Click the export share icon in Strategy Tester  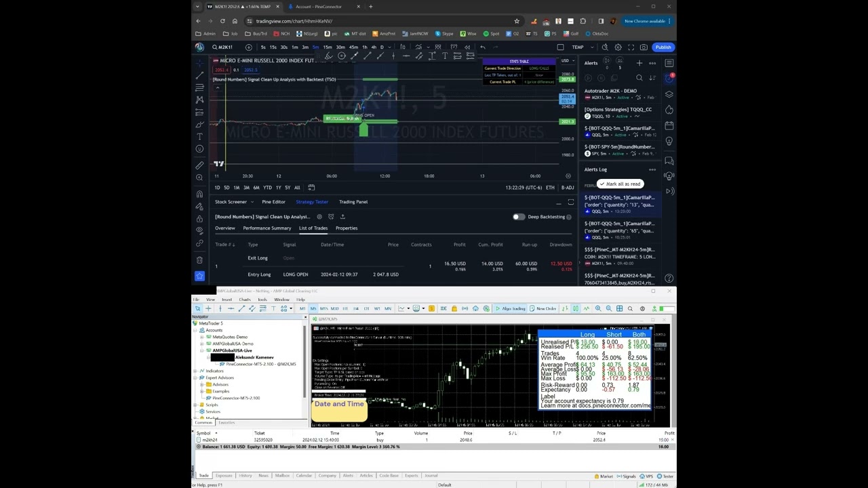coord(342,217)
